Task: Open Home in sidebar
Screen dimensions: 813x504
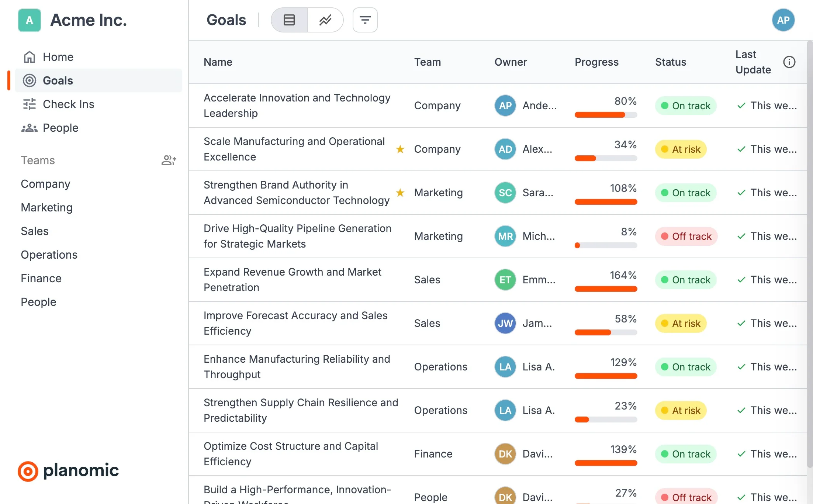Action: tap(58, 57)
